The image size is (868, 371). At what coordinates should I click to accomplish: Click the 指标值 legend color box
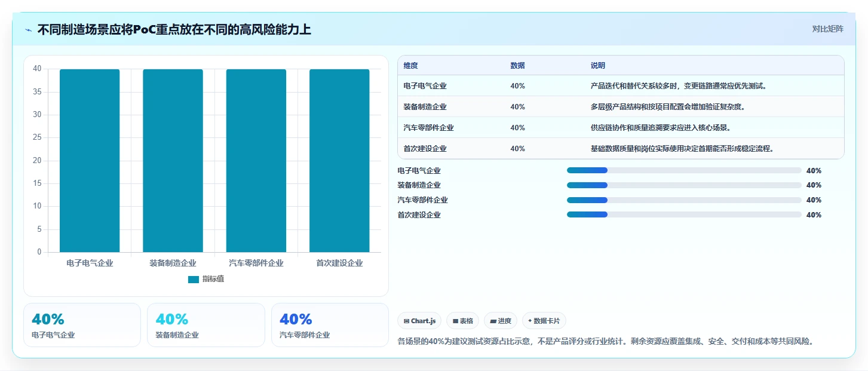193,279
